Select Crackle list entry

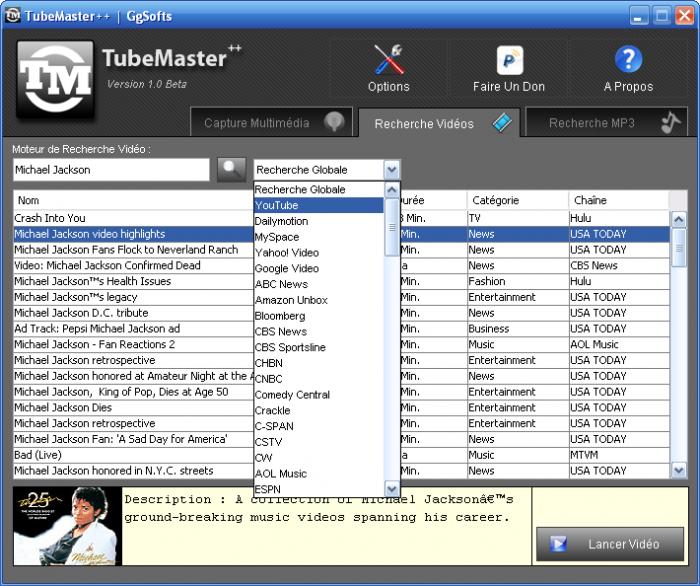pyautogui.click(x=319, y=410)
